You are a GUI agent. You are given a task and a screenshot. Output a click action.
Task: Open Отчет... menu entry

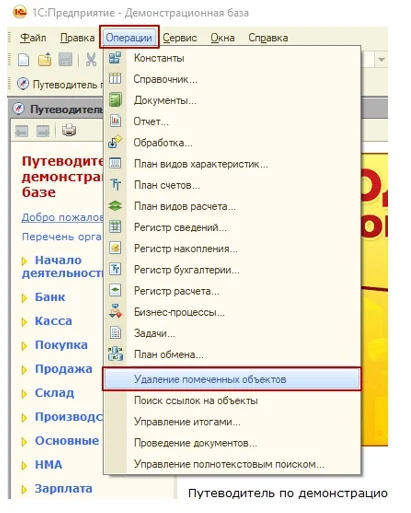[x=232, y=121]
